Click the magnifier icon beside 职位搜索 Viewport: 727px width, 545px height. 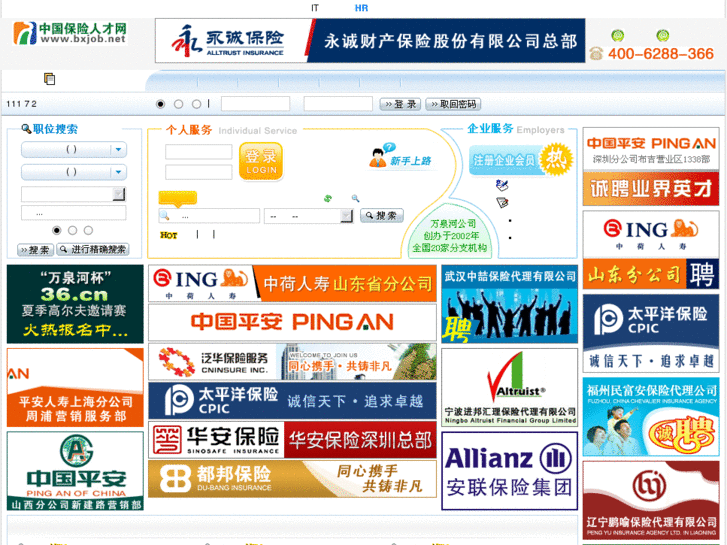[x=26, y=128]
